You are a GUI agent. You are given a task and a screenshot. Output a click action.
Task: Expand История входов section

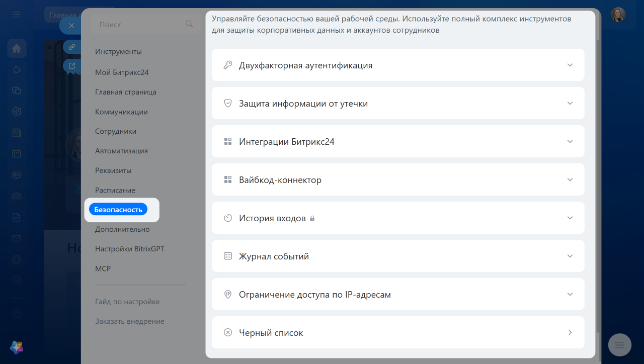click(398, 218)
